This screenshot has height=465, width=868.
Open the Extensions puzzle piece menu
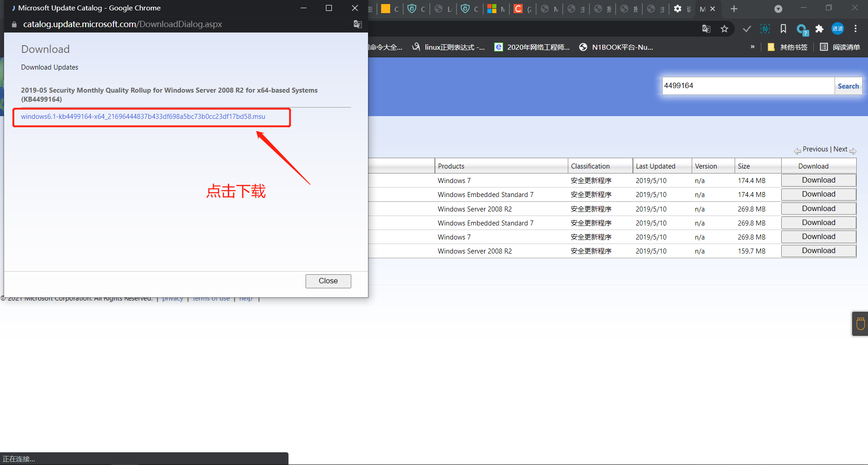pos(820,29)
